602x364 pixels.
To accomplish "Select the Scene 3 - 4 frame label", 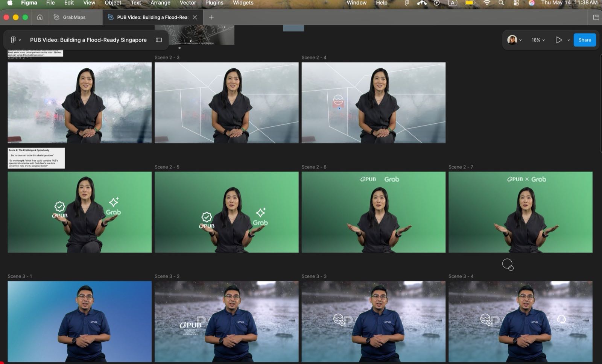I will (x=461, y=276).
